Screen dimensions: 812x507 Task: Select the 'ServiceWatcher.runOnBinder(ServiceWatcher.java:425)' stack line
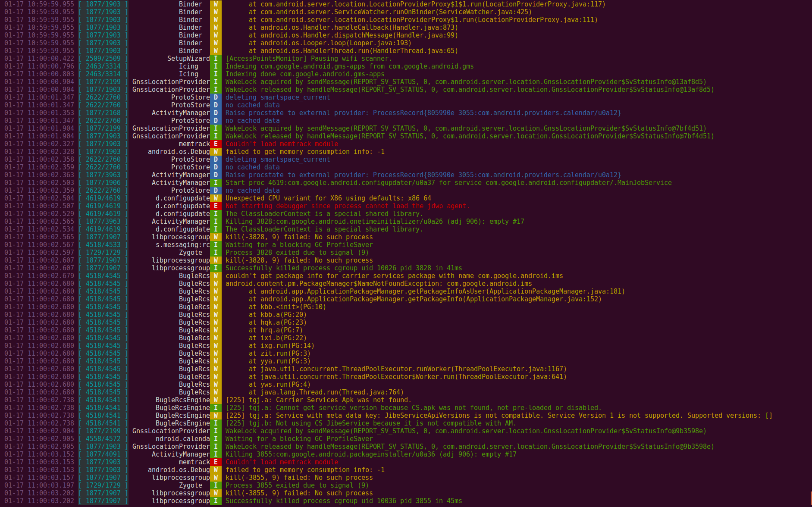(x=390, y=12)
